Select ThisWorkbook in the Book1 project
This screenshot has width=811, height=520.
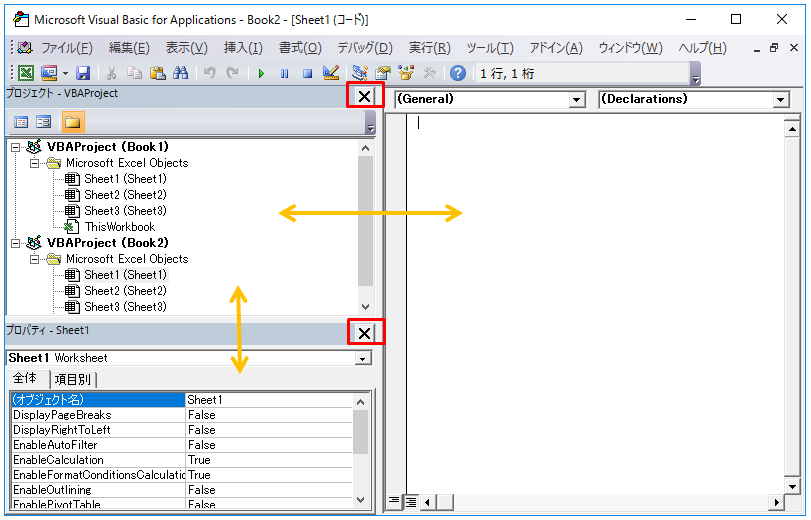[x=119, y=227]
